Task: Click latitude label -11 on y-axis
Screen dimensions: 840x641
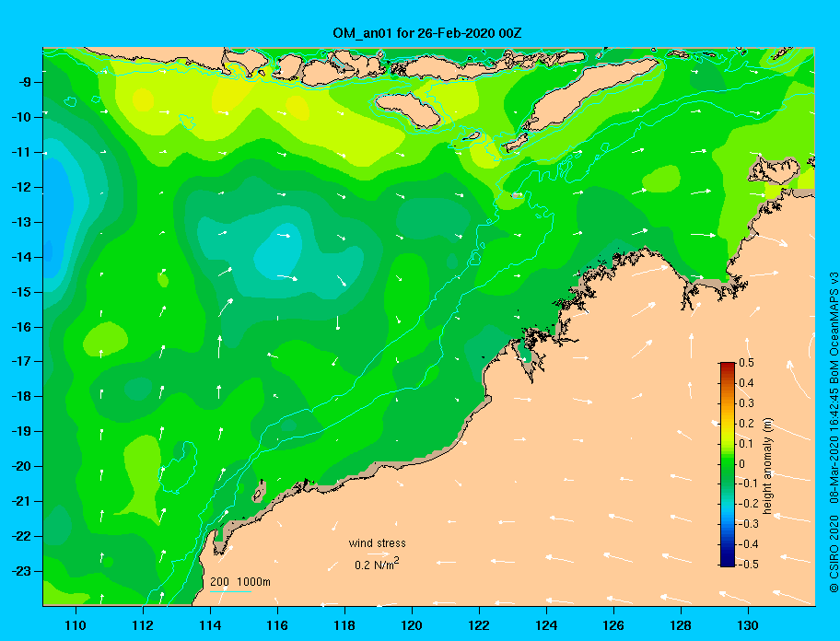Action: (21, 152)
